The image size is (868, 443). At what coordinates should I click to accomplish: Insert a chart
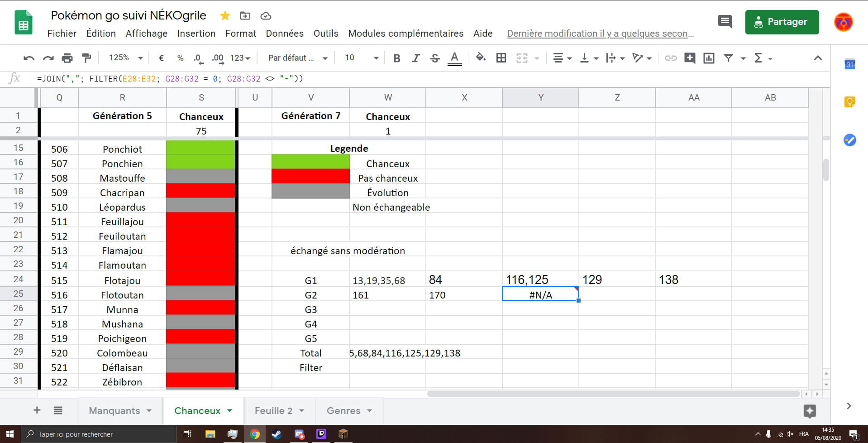tap(709, 58)
